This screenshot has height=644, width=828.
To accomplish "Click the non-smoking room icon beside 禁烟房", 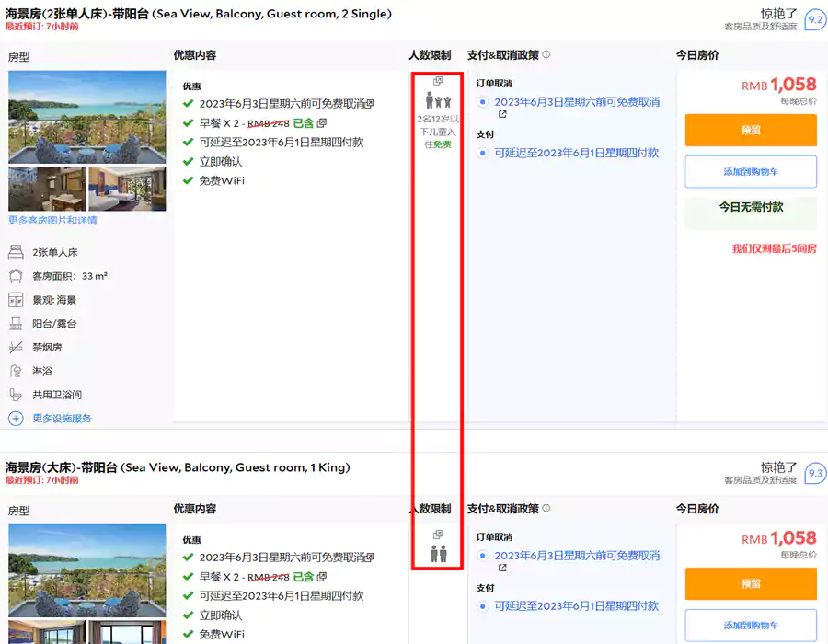I will [17, 347].
